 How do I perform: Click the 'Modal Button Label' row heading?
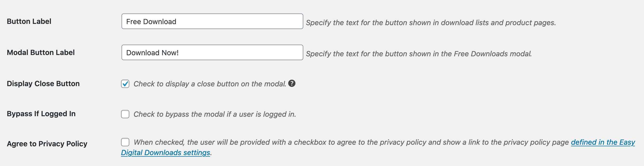tap(41, 52)
